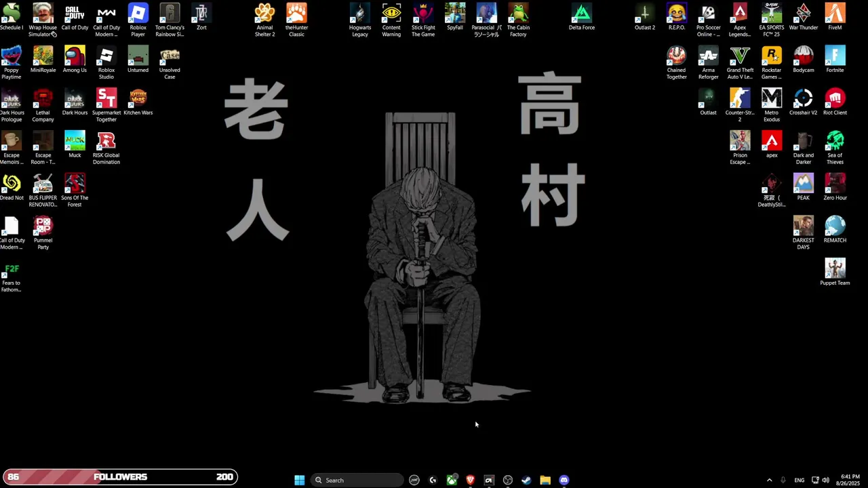
Task: Open Supermarket Together shortcut
Action: point(106,106)
